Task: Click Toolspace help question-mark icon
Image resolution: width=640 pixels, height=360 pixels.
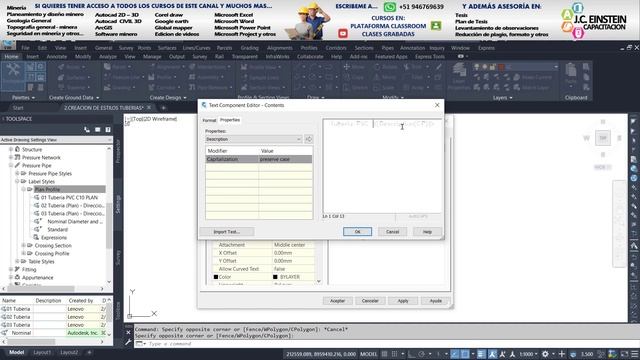Action: (108, 130)
